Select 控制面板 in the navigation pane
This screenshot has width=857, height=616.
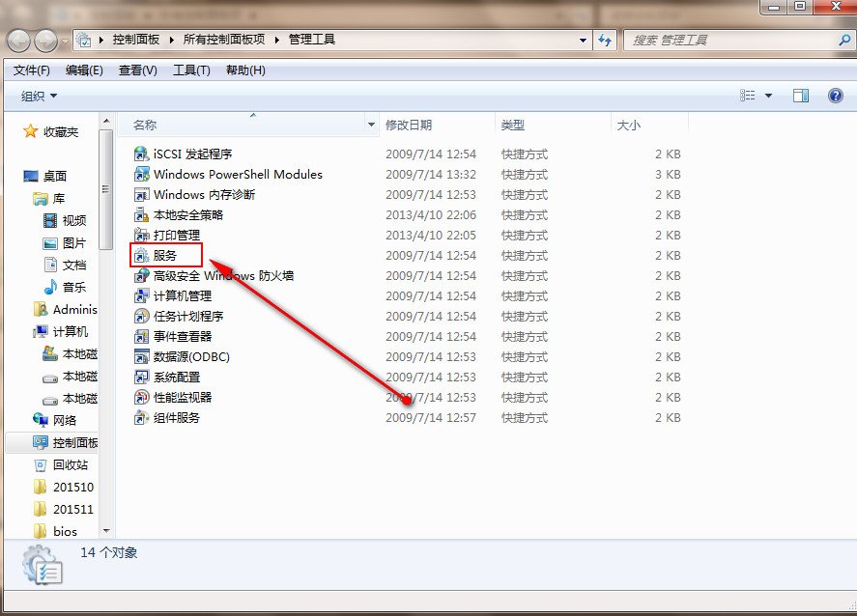(65, 442)
